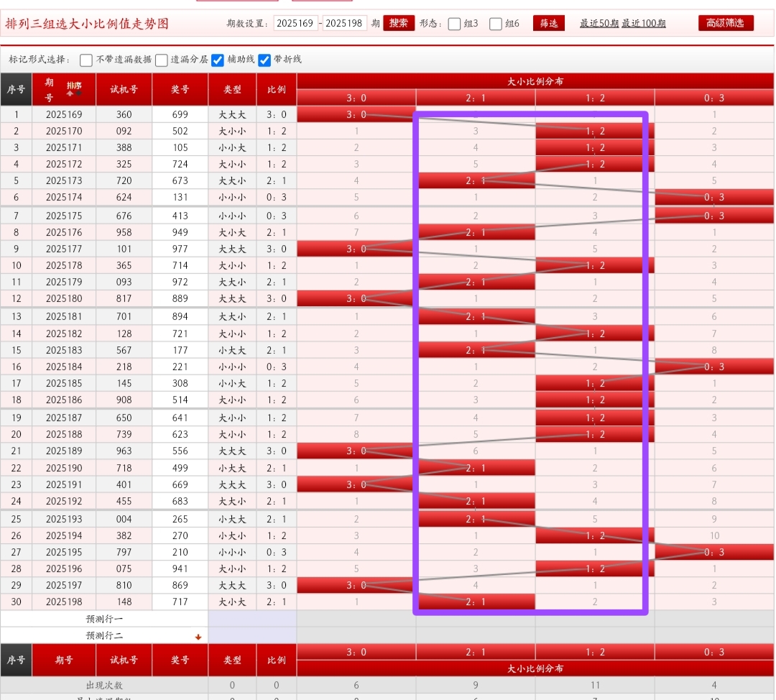Select the 试机号 column header at top
776x700 pixels.
[x=124, y=90]
